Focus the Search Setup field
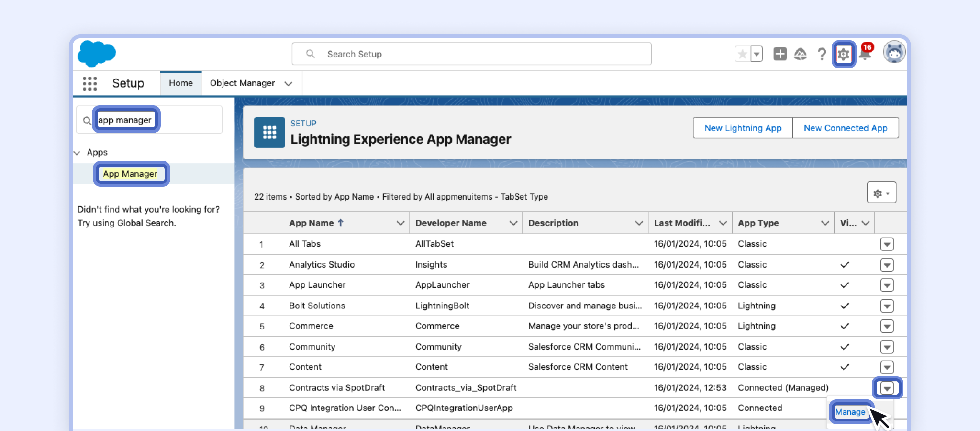Viewport: 980px width, 431px height. pyautogui.click(x=472, y=54)
